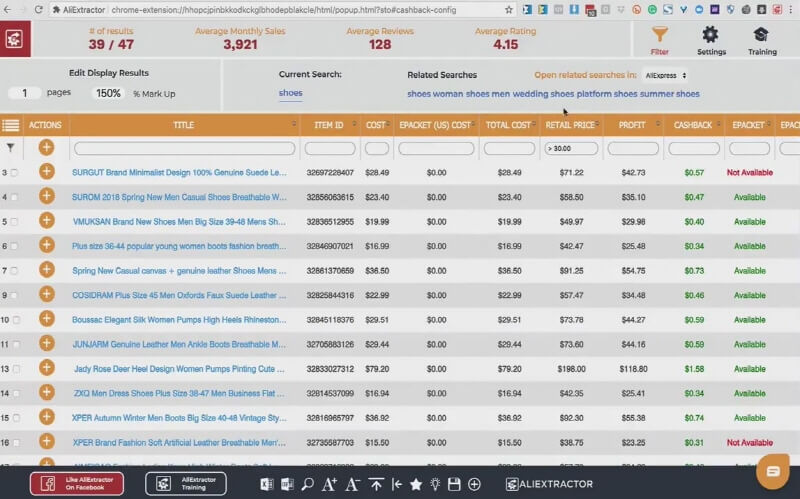Image resolution: width=800 pixels, height=499 pixels.
Task: Add the VMUKSAN Brand New Shoes item
Action: point(46,220)
